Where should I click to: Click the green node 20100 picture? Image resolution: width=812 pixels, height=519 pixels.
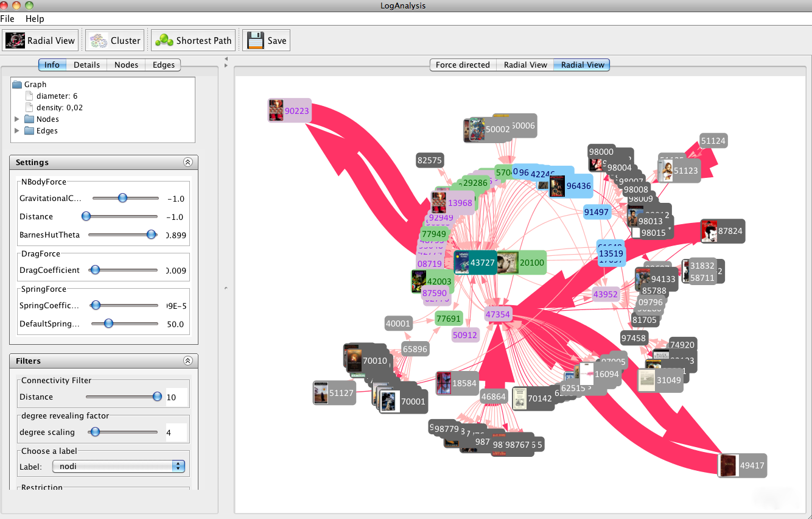508,263
